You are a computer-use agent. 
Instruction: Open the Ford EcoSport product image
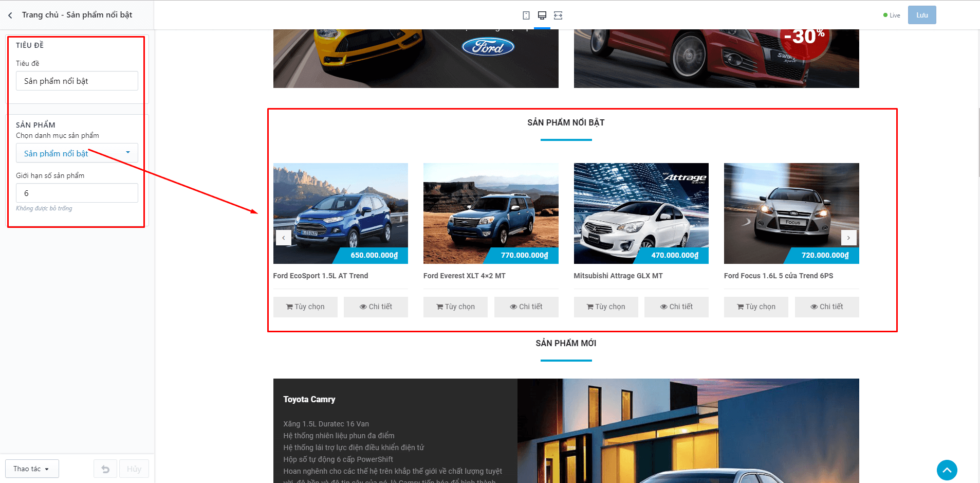341,213
